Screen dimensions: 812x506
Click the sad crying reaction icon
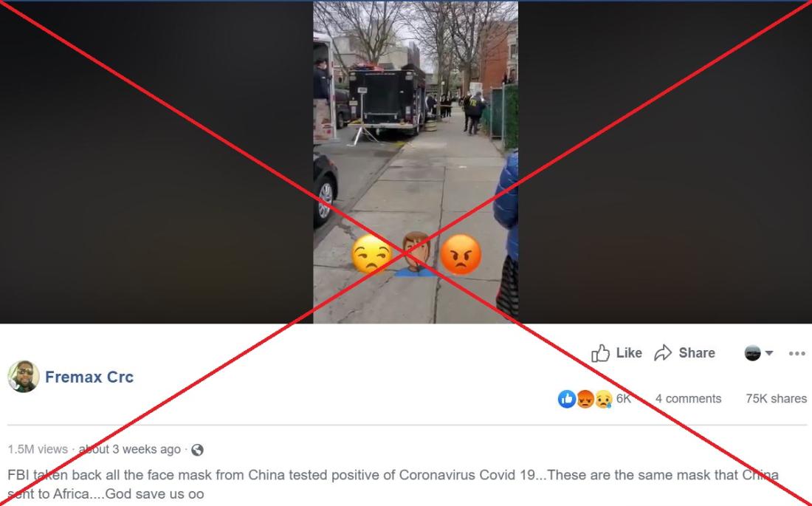pos(603,399)
